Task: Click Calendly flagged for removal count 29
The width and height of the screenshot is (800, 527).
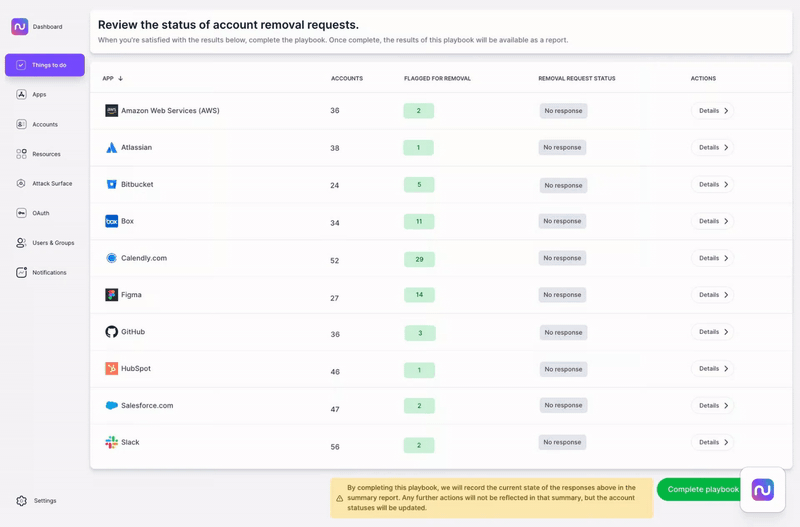Action: click(419, 259)
